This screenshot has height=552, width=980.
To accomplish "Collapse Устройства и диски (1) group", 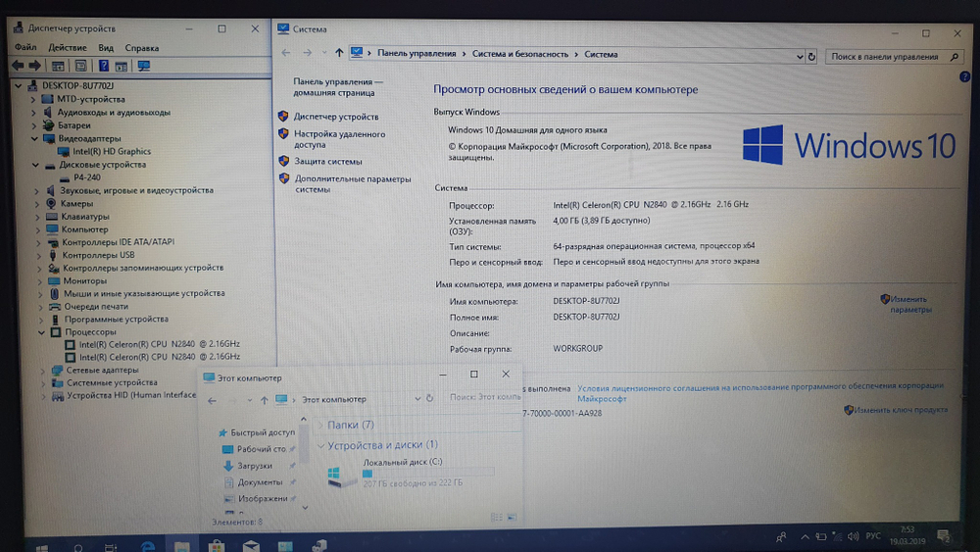I will point(320,446).
